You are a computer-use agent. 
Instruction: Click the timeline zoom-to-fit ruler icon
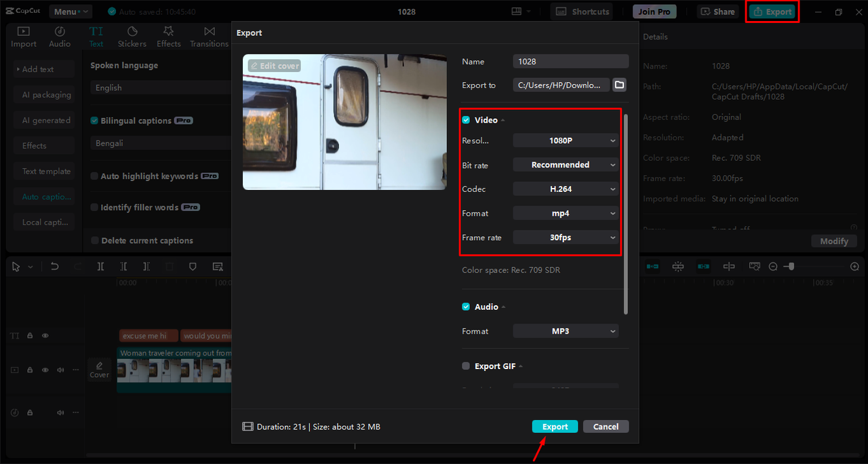(755, 267)
